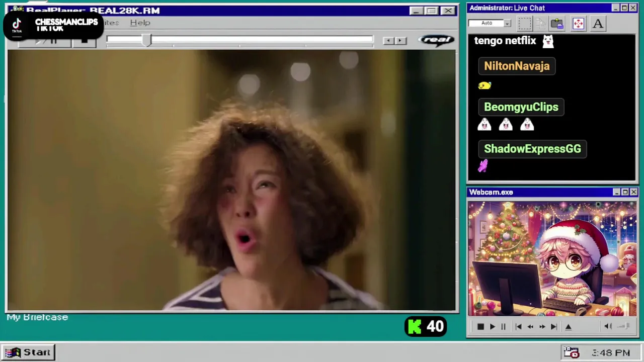
Task: Click the real logo in RealPlayer
Action: click(x=436, y=40)
